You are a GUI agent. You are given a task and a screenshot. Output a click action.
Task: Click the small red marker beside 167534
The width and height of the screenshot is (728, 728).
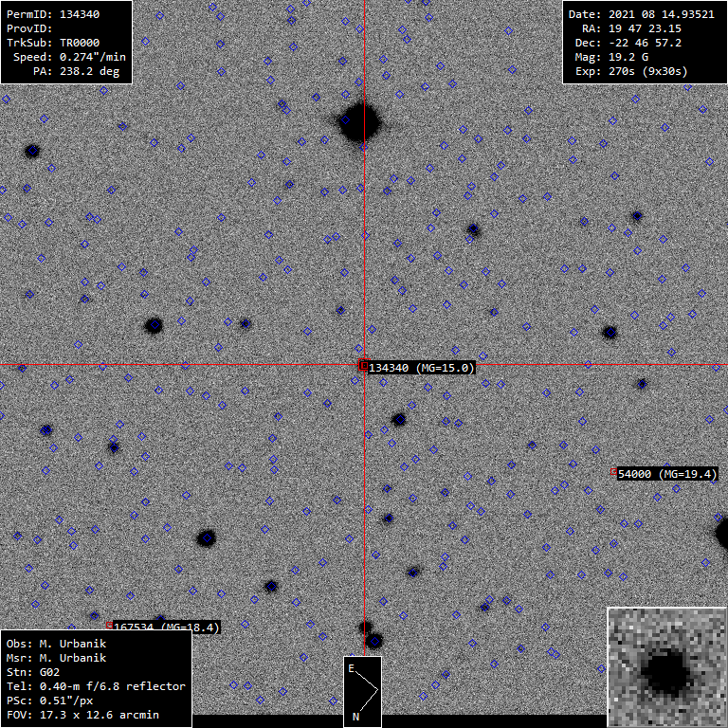pos(109,625)
